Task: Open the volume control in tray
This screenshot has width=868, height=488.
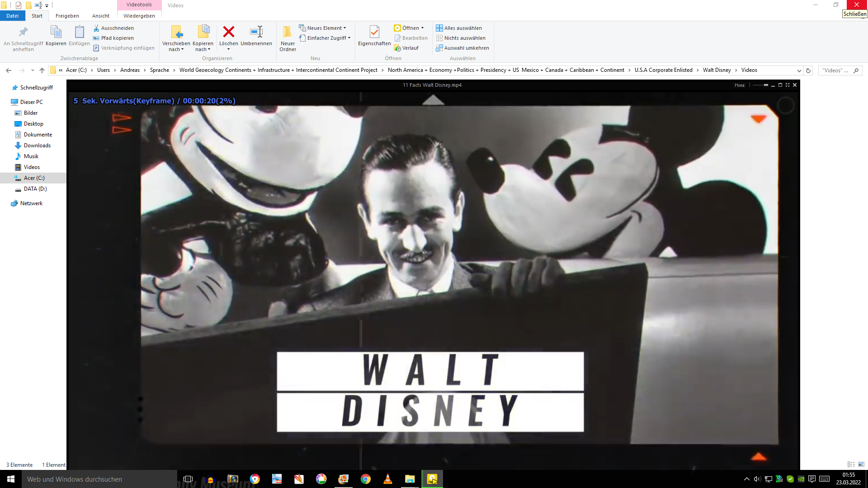Action: click(x=757, y=479)
